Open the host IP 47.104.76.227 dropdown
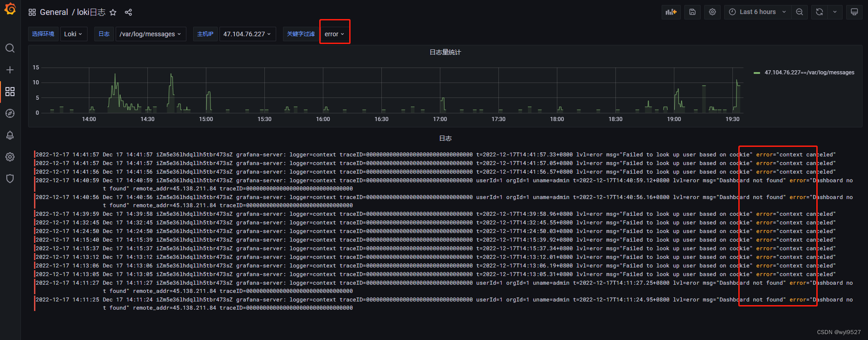The image size is (868, 340). point(248,34)
